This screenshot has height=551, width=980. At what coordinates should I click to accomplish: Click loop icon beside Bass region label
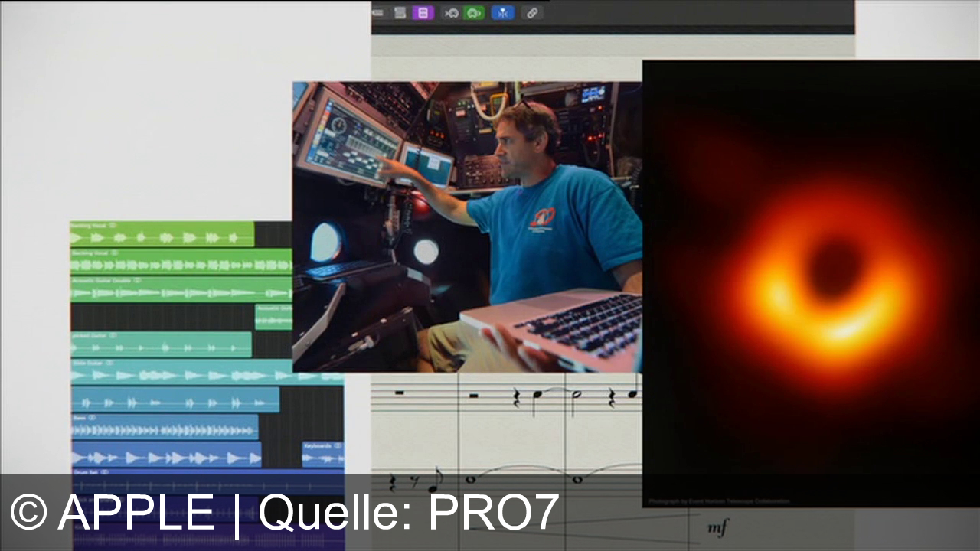[93, 418]
